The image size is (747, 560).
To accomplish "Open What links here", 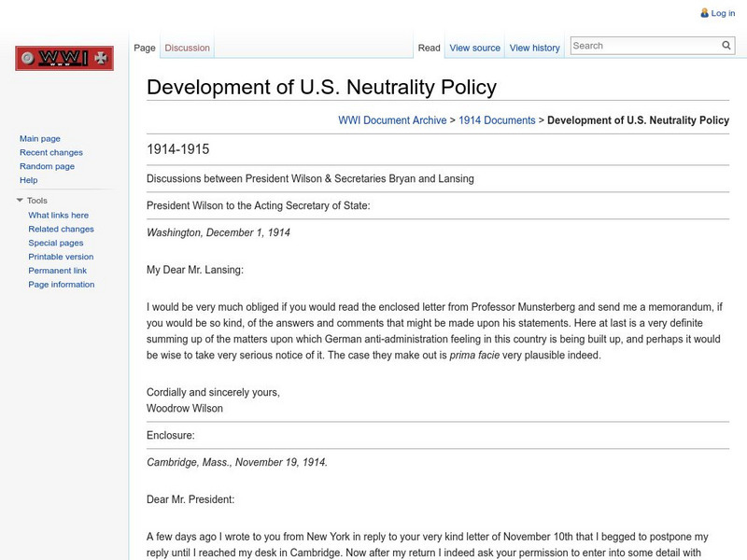I will click(57, 215).
